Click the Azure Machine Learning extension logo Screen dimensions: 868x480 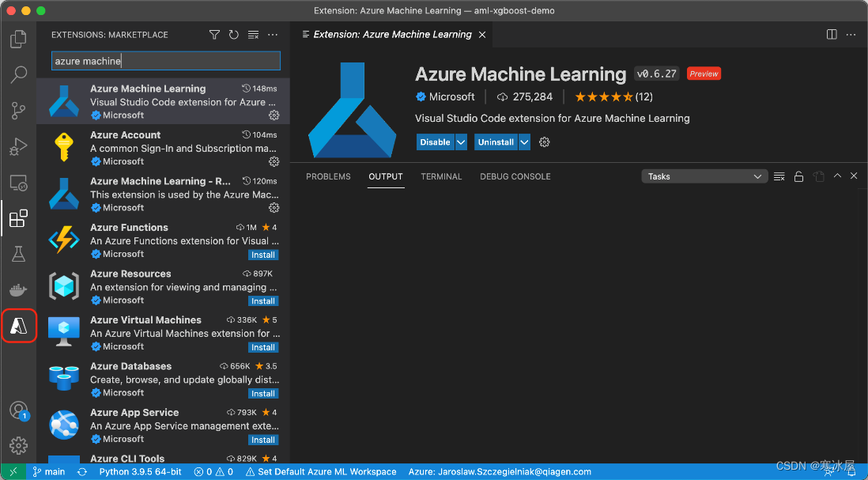pyautogui.click(x=352, y=110)
